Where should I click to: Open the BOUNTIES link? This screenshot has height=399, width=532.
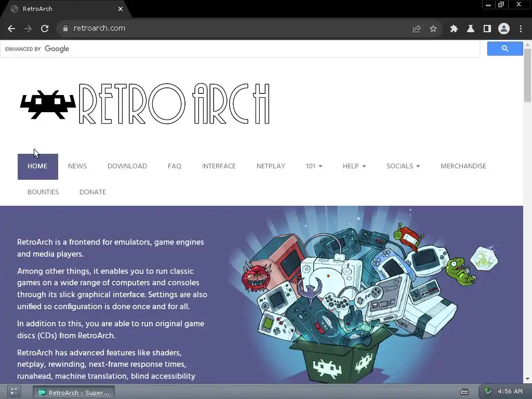(x=43, y=192)
